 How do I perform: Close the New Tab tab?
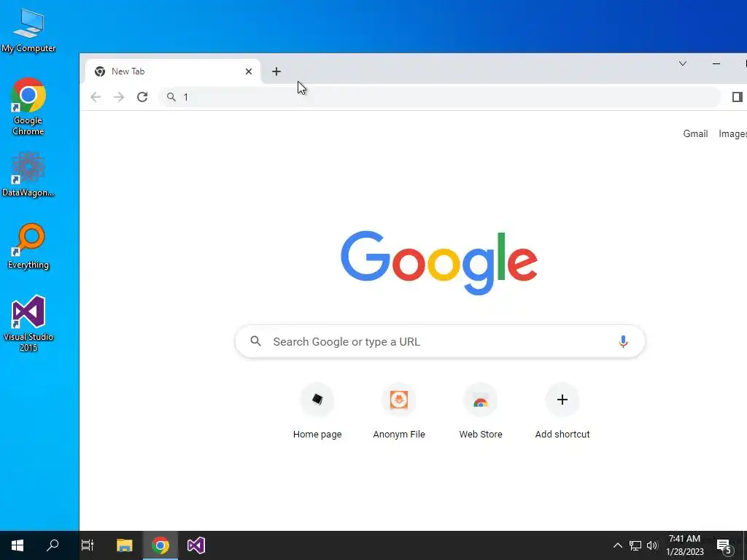click(x=249, y=71)
